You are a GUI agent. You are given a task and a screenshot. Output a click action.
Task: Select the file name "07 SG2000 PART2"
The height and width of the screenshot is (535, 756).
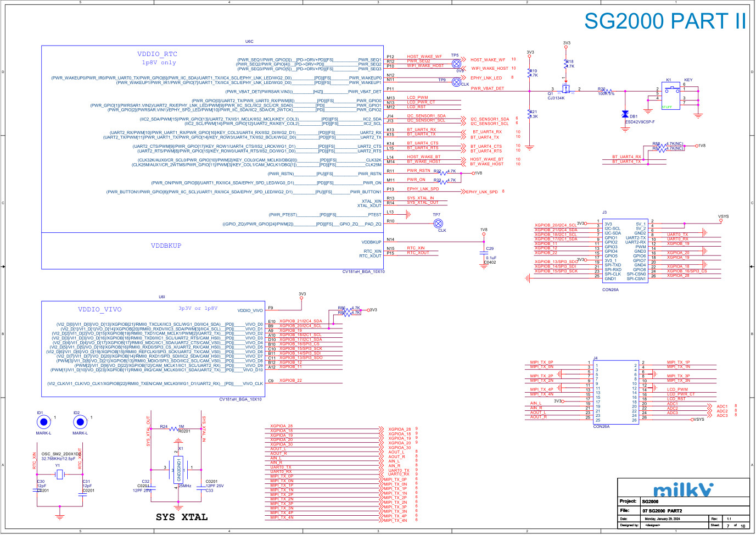pos(663,511)
